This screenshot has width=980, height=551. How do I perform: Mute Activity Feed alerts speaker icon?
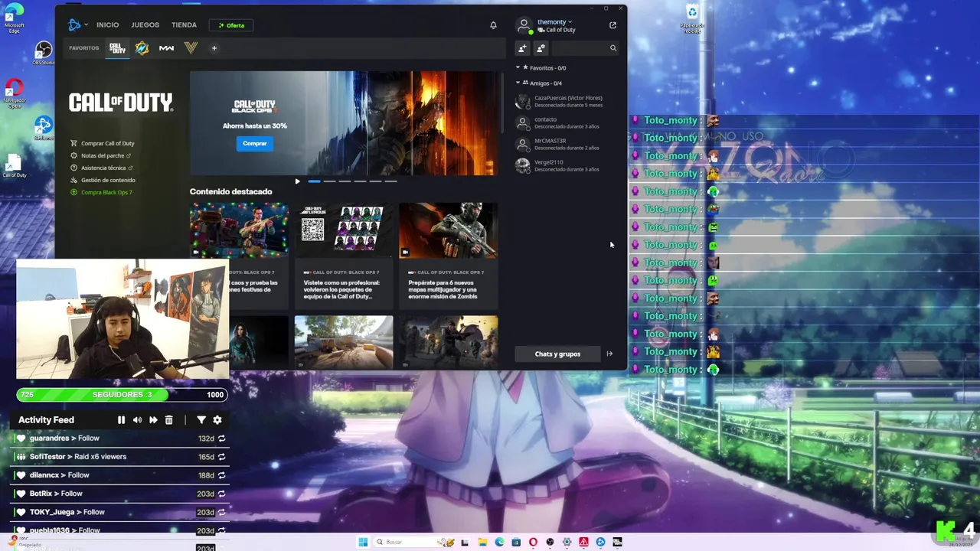[x=137, y=420]
